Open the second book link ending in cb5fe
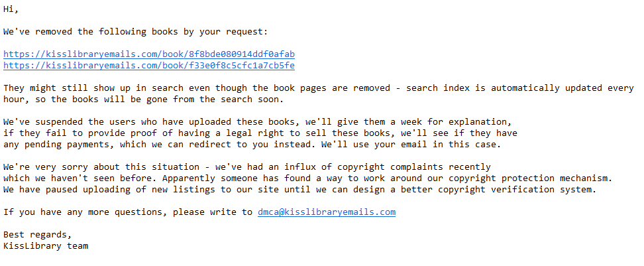Screen dimensions: 644x266 pos(149,65)
